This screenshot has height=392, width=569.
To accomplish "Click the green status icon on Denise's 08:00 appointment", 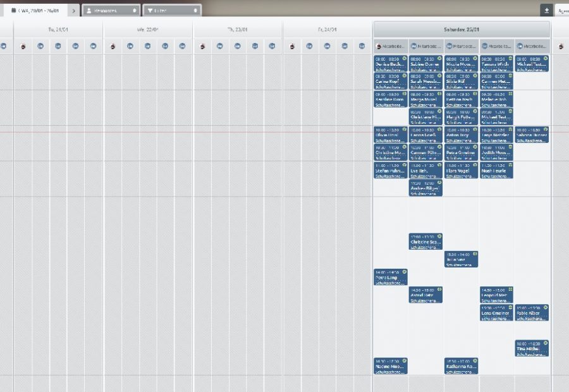I will [404, 58].
